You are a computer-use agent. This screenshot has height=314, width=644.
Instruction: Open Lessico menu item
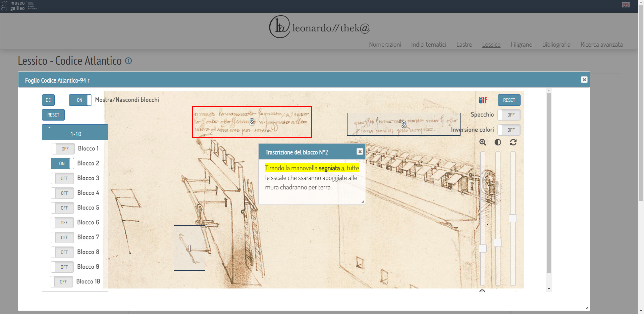491,44
